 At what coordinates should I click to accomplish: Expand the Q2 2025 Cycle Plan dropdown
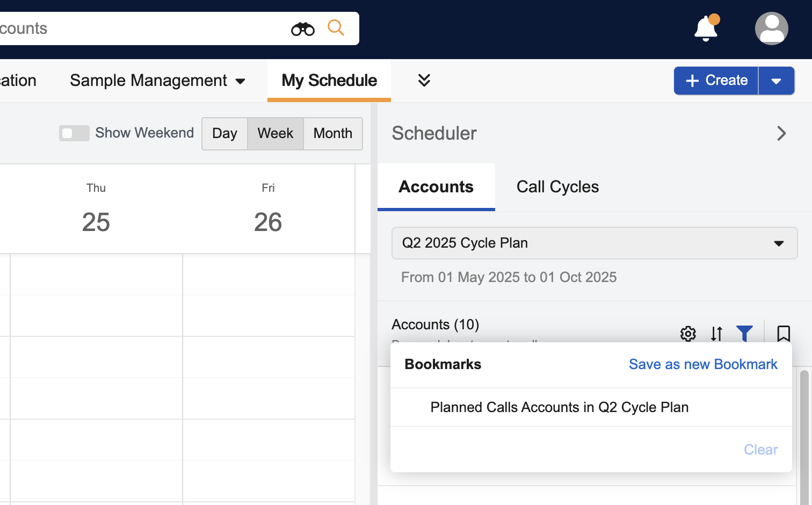click(594, 243)
